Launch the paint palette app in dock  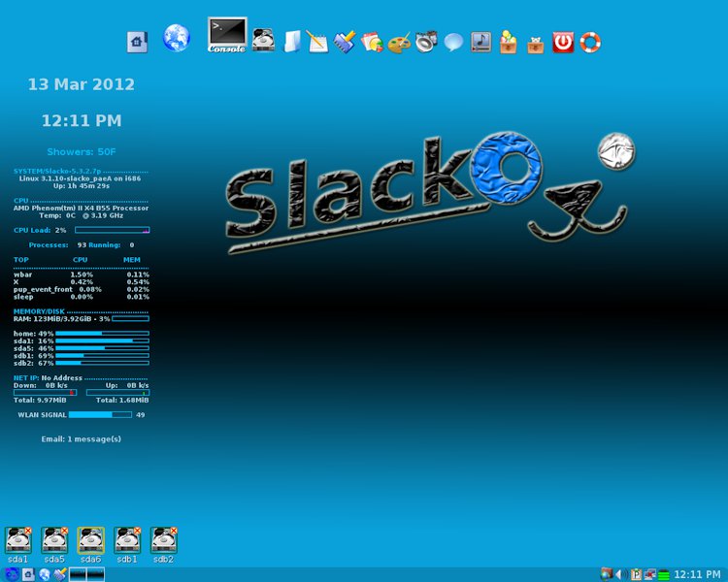tap(399, 43)
